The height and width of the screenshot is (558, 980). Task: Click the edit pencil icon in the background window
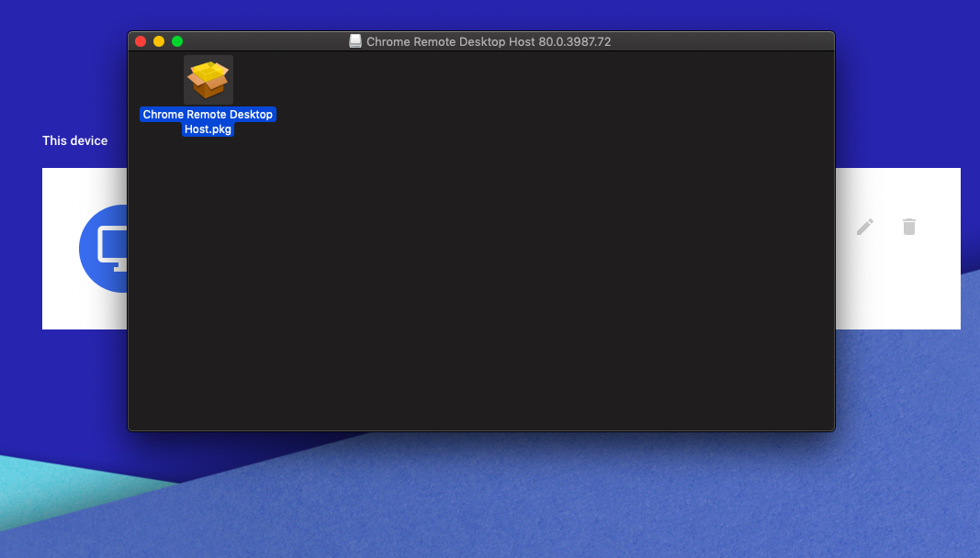pos(865,227)
